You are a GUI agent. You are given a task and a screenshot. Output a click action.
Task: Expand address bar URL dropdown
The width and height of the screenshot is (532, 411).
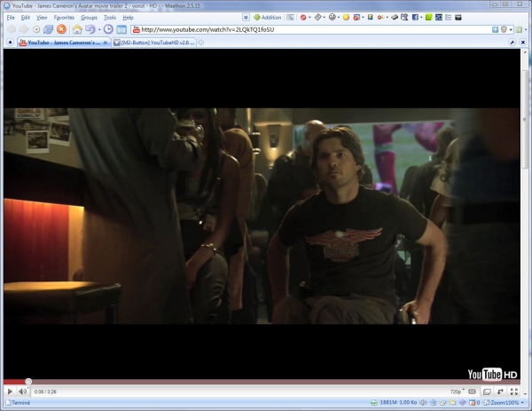pos(511,30)
